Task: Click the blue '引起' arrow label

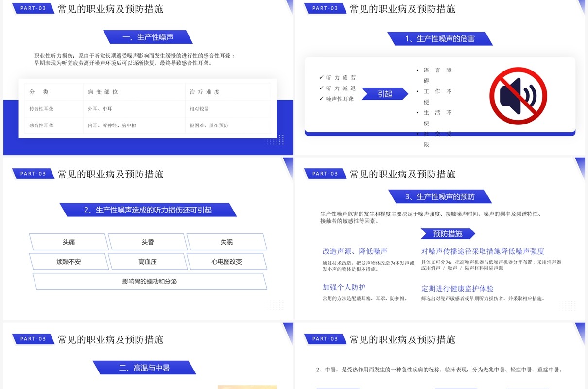Action: [385, 94]
